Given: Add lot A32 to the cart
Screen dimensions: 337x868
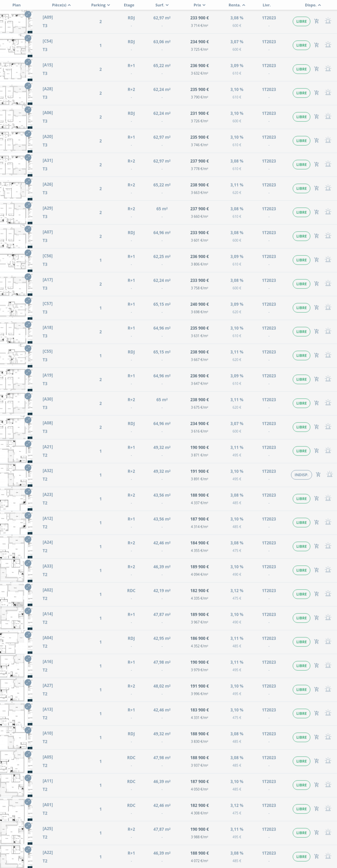Looking at the screenshot, I should click(x=318, y=475).
